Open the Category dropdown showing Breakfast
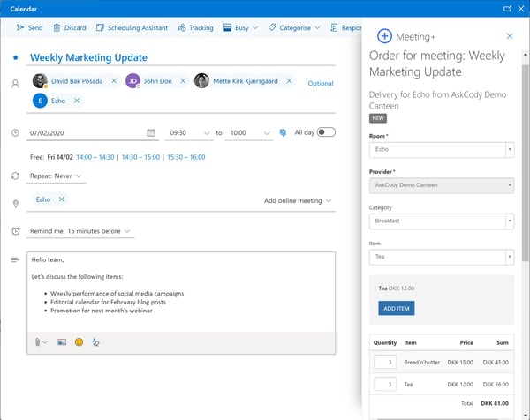Viewport: 530px width, 420px height. coord(442,221)
